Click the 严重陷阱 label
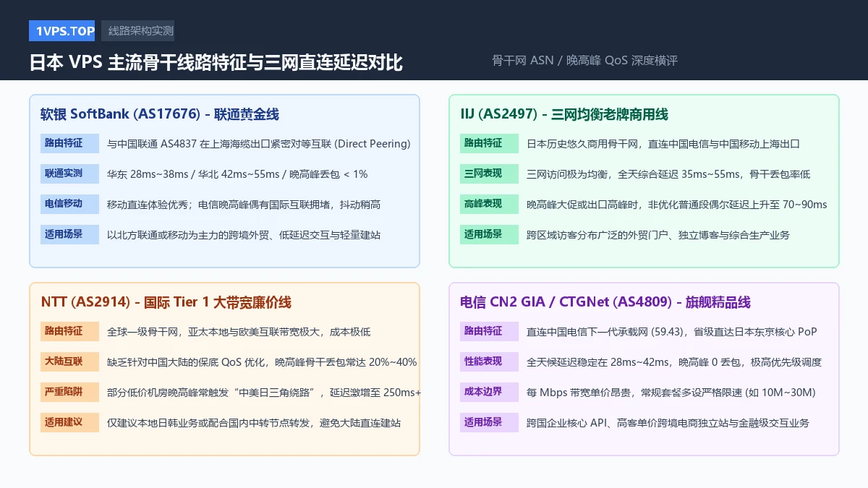This screenshot has width=868, height=488. click(69, 392)
